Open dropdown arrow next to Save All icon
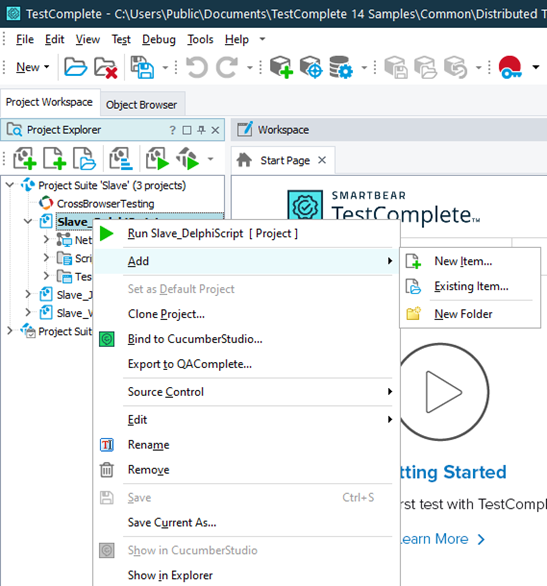Image resolution: width=547 pixels, height=586 pixels. (x=165, y=68)
